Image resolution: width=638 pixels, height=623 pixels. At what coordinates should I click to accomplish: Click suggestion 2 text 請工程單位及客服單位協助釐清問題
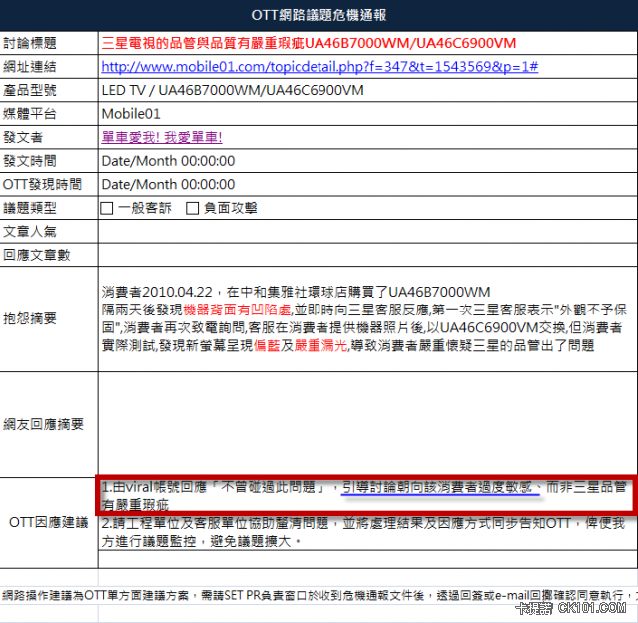[363, 532]
